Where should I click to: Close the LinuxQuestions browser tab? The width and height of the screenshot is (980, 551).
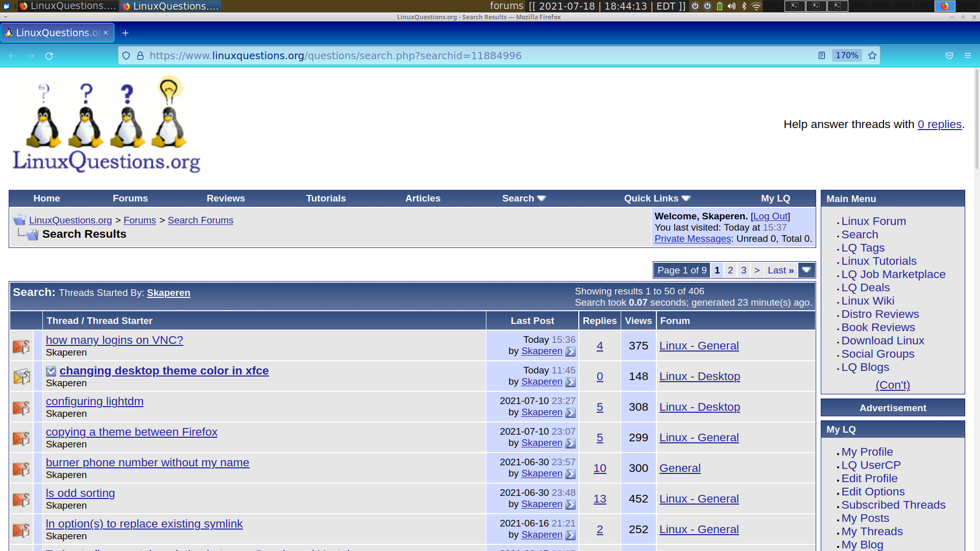(106, 33)
